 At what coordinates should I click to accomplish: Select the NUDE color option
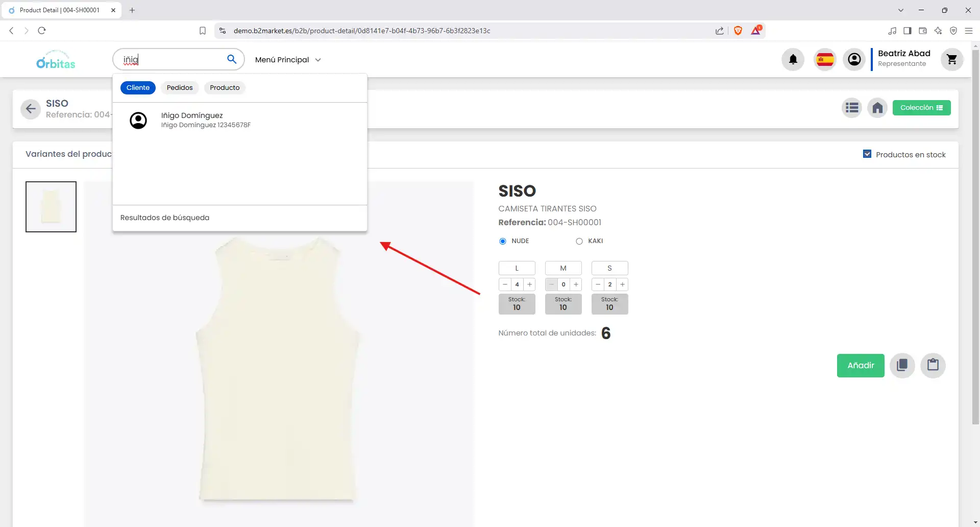503,241
